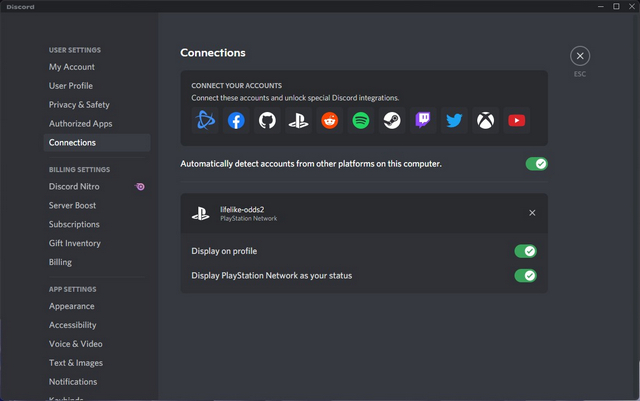The width and height of the screenshot is (640, 401).
Task: Click the Connections page heading
Action: click(x=213, y=53)
